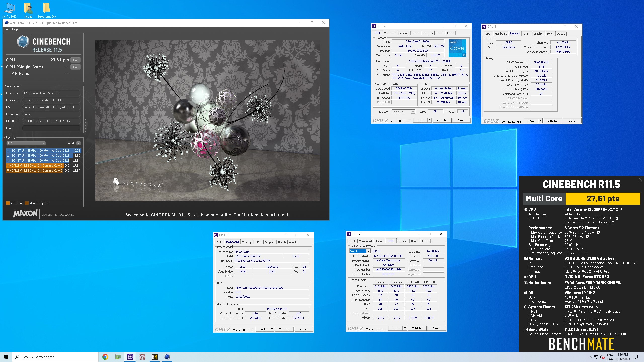Click the panel splitter grip beside Your System

(x=86, y=126)
